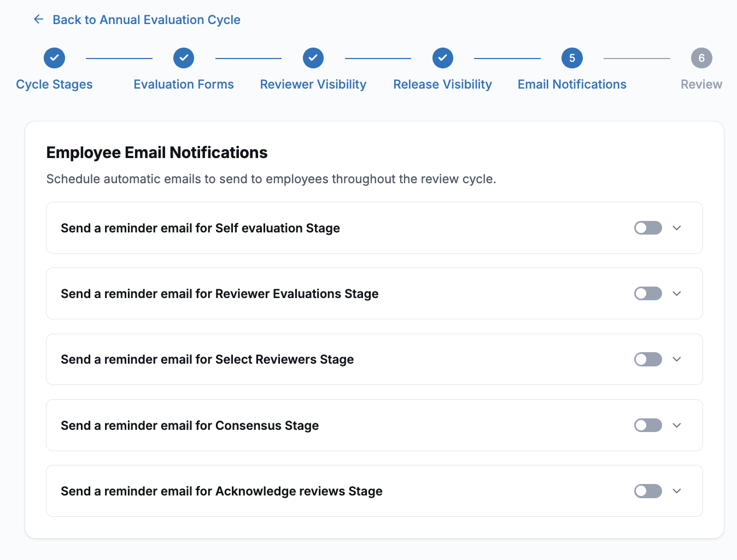Select Email Notifications step label
The width and height of the screenshot is (737, 560).
pyautogui.click(x=572, y=84)
